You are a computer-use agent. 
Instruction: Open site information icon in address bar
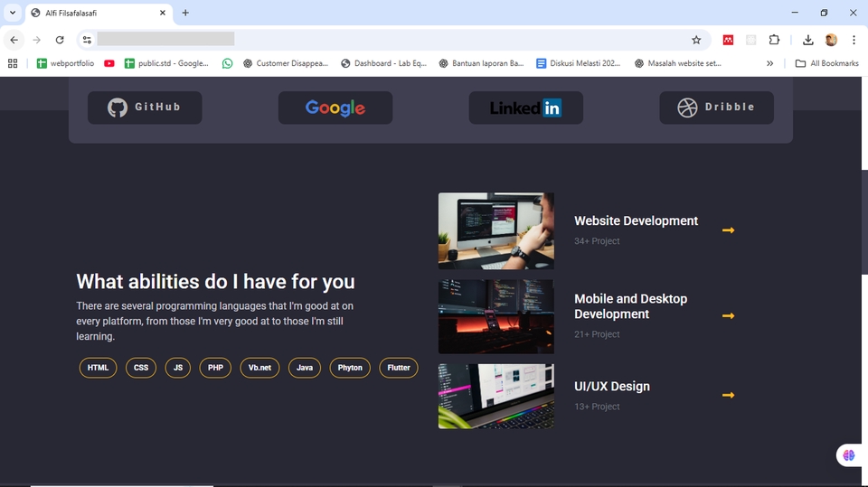click(87, 40)
